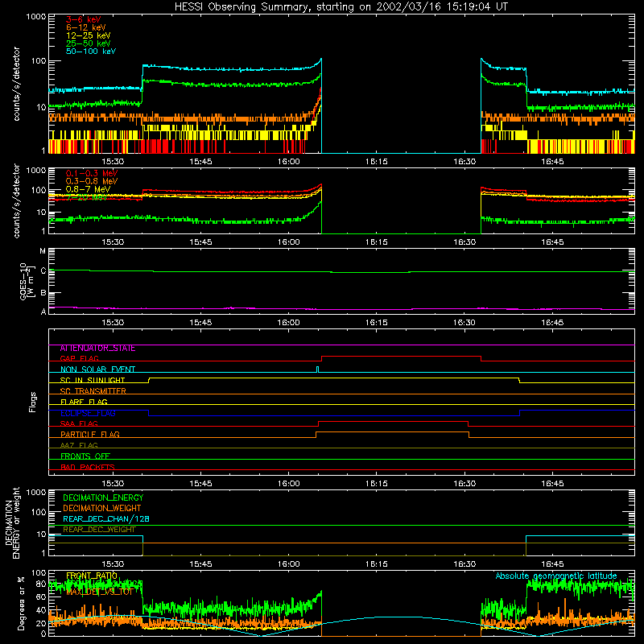Select the DECIMATION ENERGY or weight axis title
644x644 pixels.
click(12, 522)
